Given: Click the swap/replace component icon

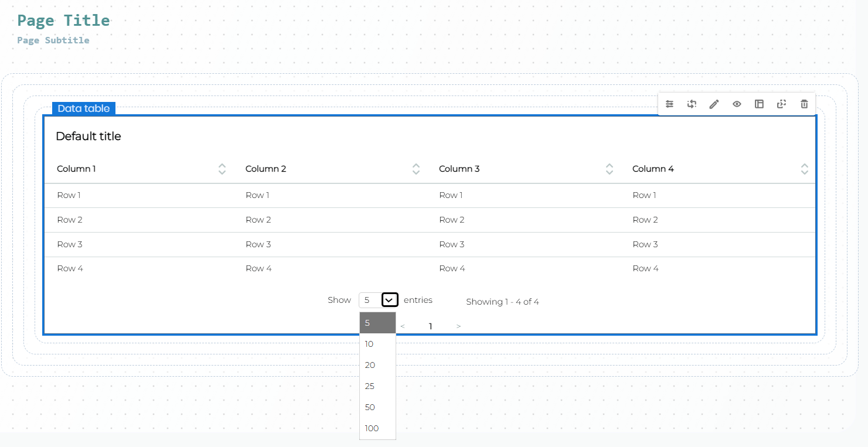Looking at the screenshot, I should point(692,104).
